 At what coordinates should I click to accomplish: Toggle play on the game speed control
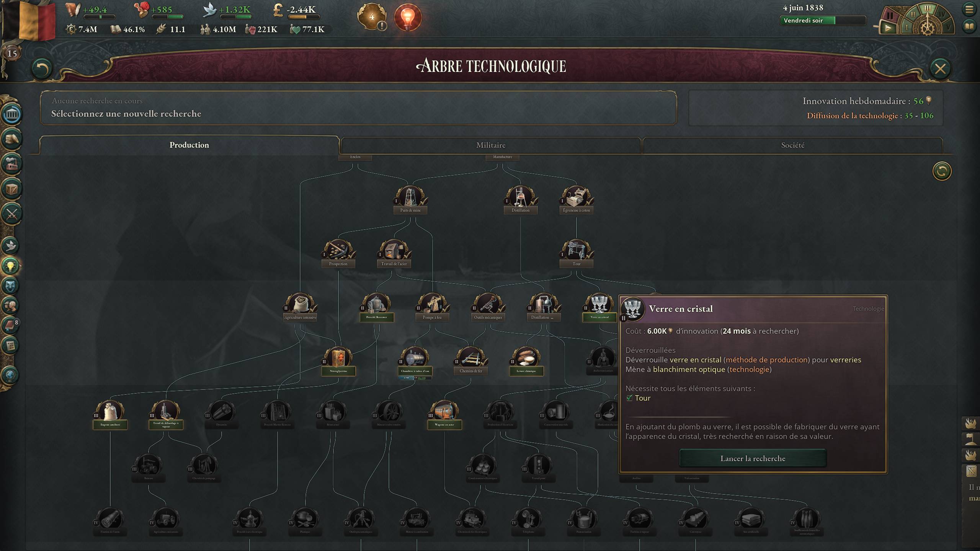coord(888,28)
